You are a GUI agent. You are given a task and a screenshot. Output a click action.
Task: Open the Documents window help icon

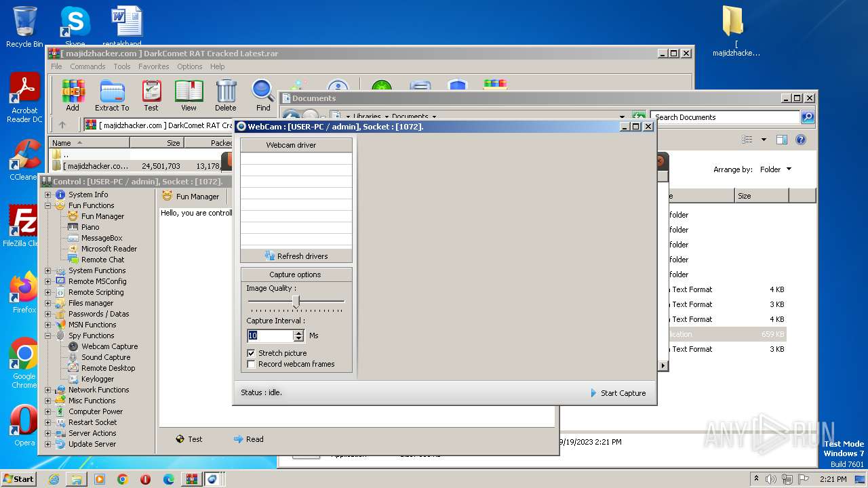click(801, 140)
